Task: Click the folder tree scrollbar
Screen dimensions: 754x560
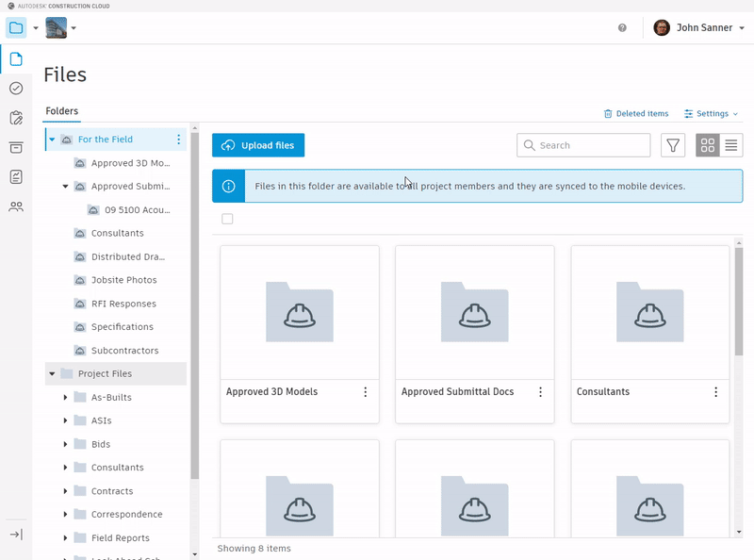Action: 195,305
